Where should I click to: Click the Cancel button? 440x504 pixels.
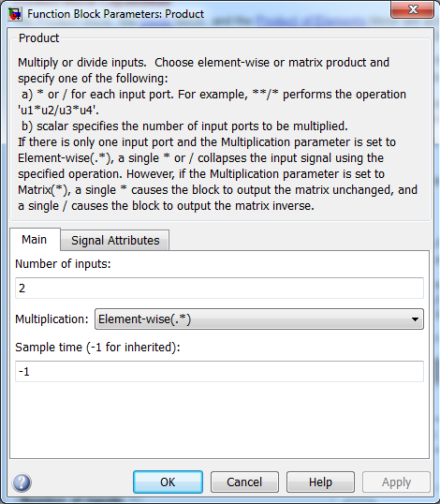tap(244, 482)
